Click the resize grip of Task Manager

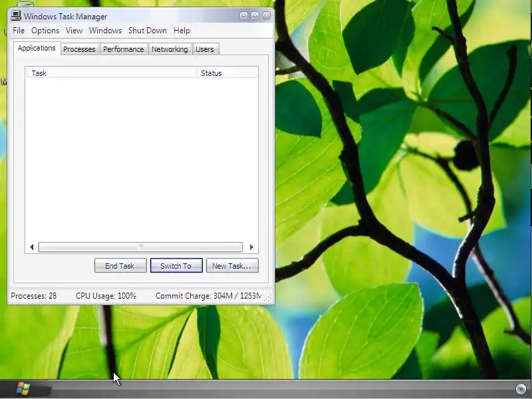[x=268, y=297]
